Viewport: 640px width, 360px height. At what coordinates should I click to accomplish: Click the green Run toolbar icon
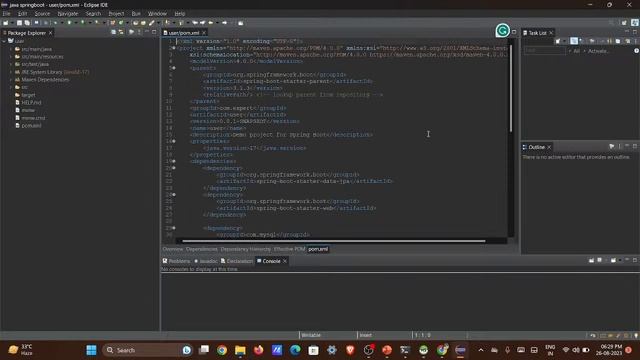click(x=69, y=23)
